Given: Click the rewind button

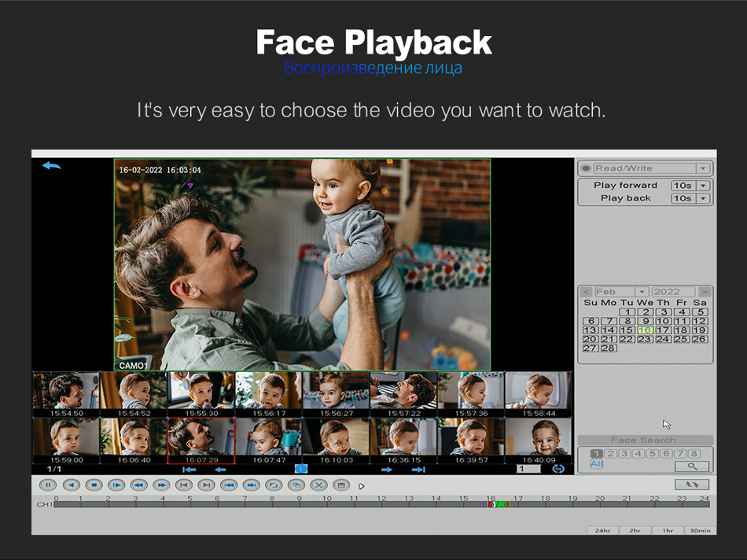Looking at the screenshot, I should click(138, 485).
